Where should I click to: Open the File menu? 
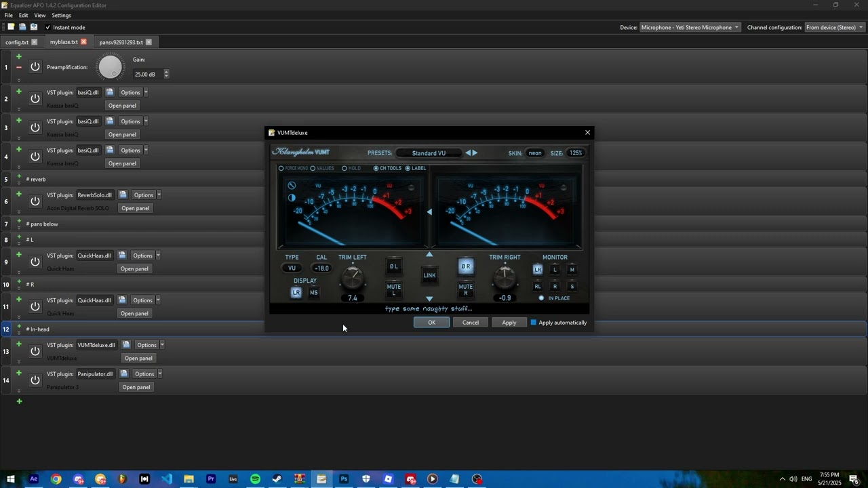pyautogui.click(x=9, y=15)
